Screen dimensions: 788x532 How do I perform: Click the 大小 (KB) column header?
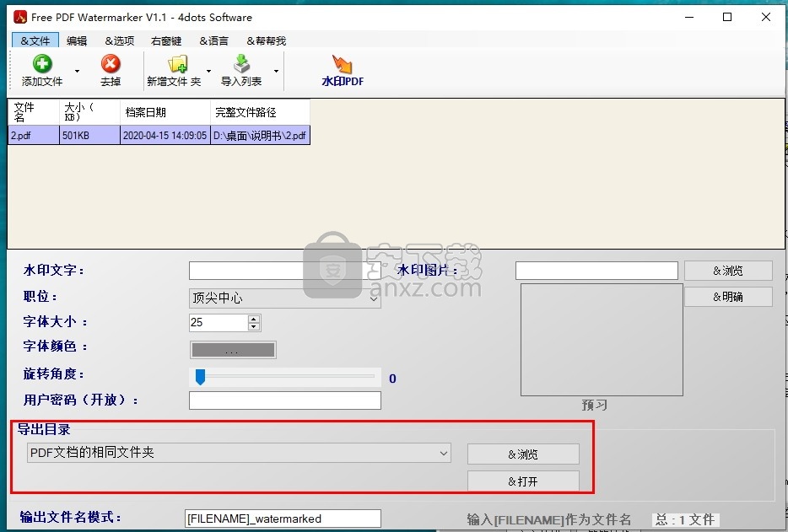click(x=89, y=112)
